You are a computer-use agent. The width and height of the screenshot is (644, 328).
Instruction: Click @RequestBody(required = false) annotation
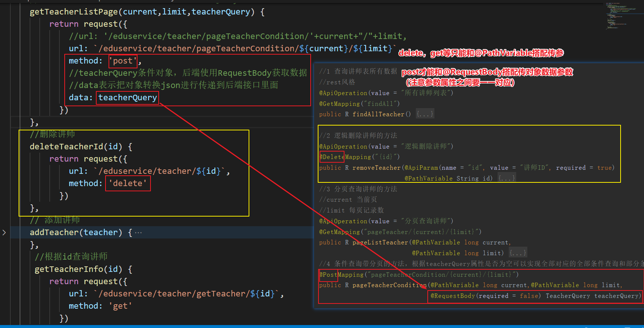[x=486, y=296]
